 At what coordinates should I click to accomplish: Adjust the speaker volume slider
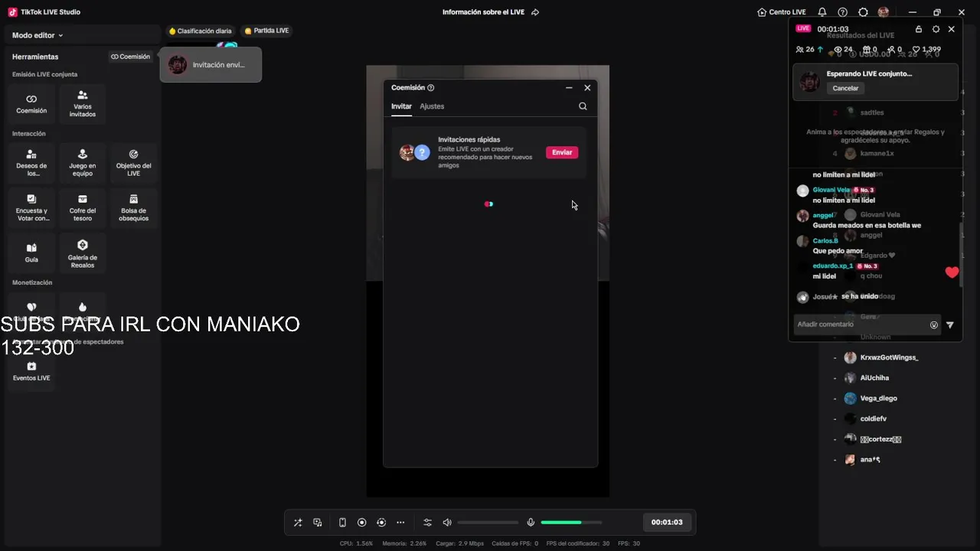(488, 523)
